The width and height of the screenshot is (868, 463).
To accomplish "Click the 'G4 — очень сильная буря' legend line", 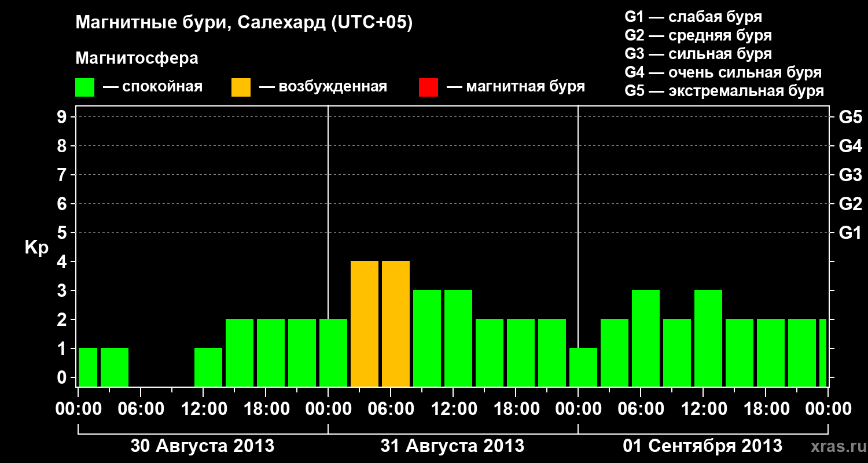I will pos(723,72).
